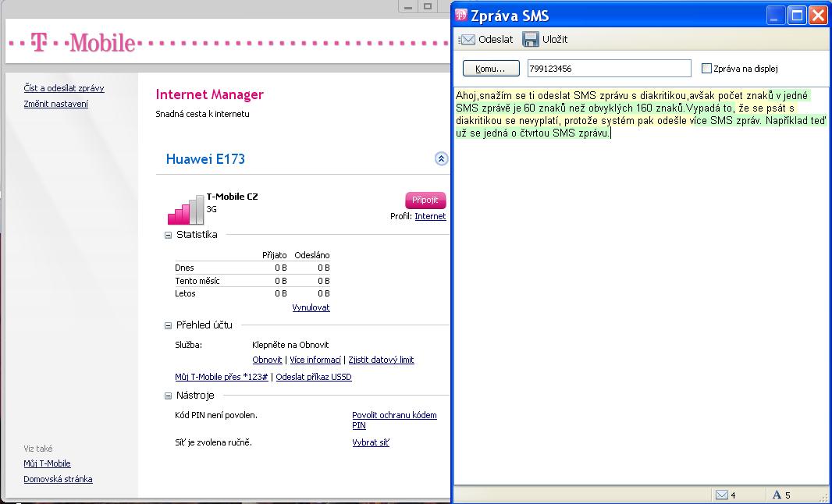Click Povolit ochranu kódem PIN link
The width and height of the screenshot is (832, 504).
(x=394, y=421)
